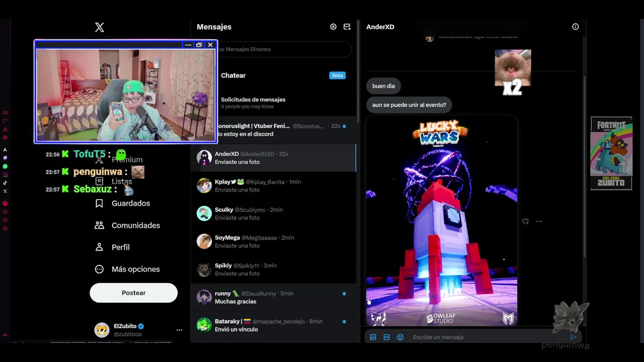
Task: Open the three dots beside ElZubito account
Action: (179, 330)
